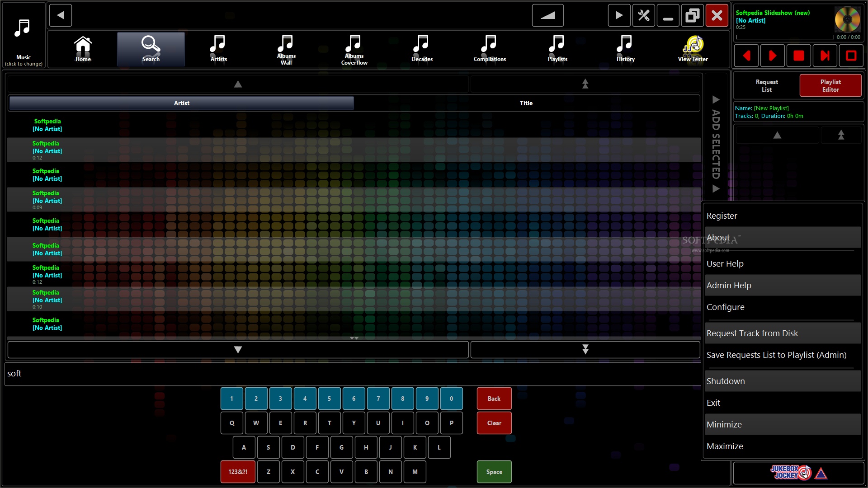Click the red play button
Image resolution: width=868 pixels, height=488 pixels.
coord(773,56)
